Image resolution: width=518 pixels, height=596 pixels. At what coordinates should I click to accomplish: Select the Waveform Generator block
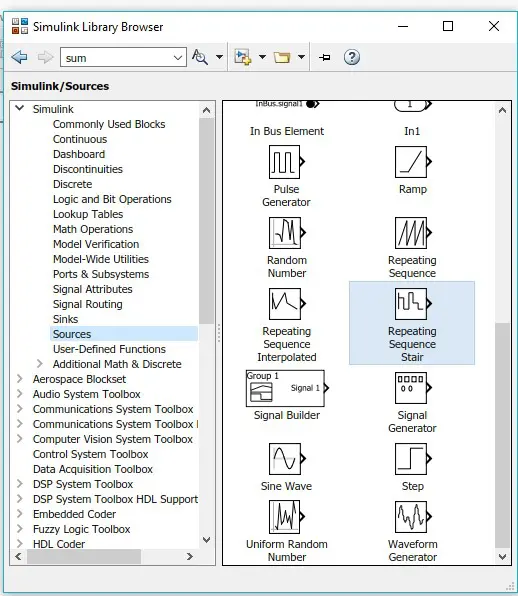[412, 531]
